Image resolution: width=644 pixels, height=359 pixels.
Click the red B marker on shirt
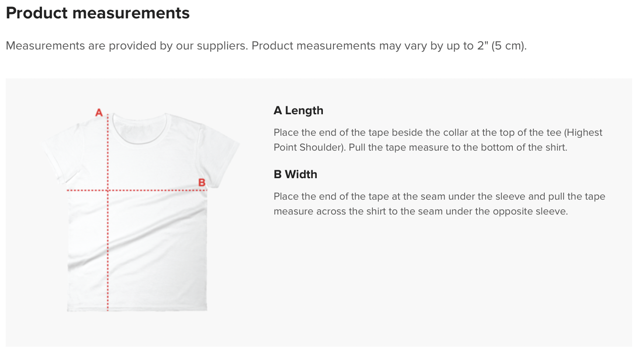(202, 183)
